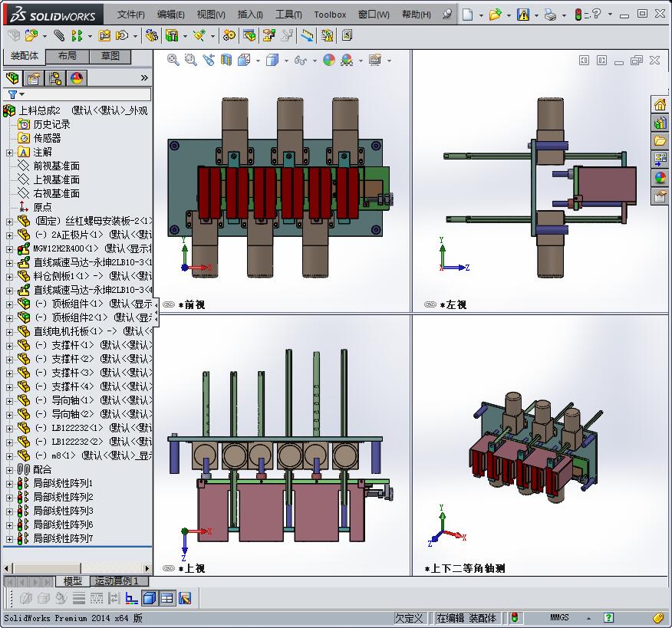Expand the 配合 mates folder
The image size is (672, 628).
(9, 470)
